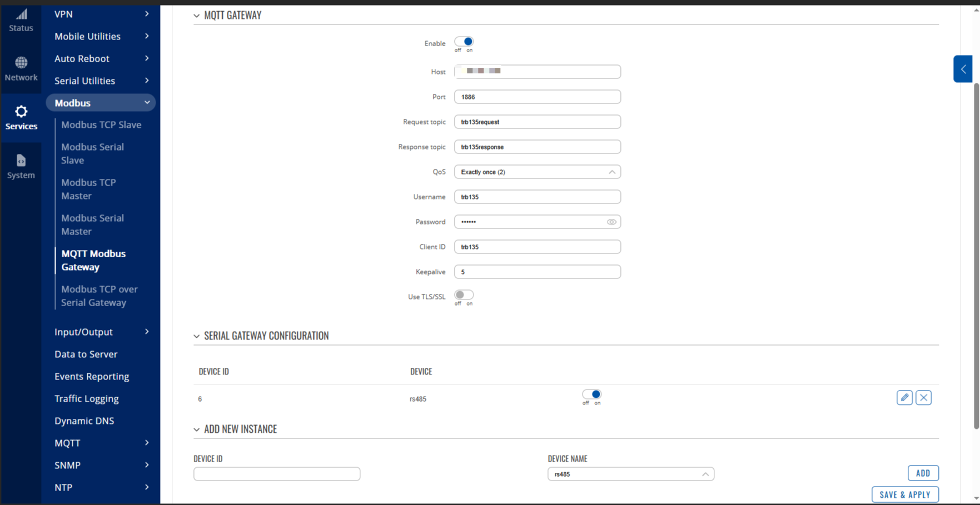The image size is (980, 505).
Task: Open the QoS dropdown
Action: tap(537, 172)
